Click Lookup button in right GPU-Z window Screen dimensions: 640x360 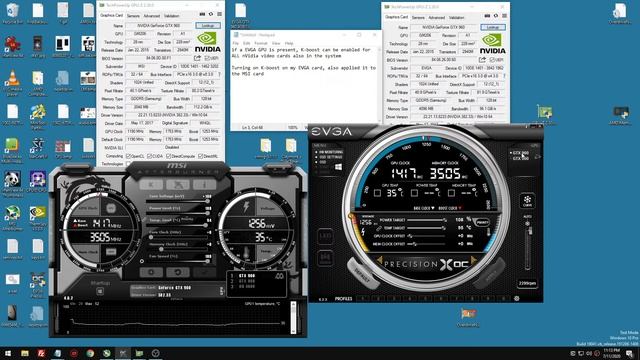click(493, 27)
